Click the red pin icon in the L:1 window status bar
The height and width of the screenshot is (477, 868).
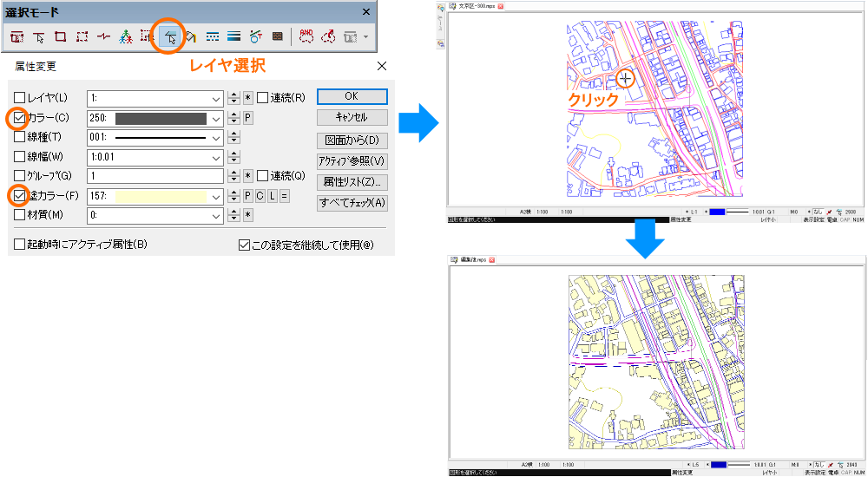(830, 212)
